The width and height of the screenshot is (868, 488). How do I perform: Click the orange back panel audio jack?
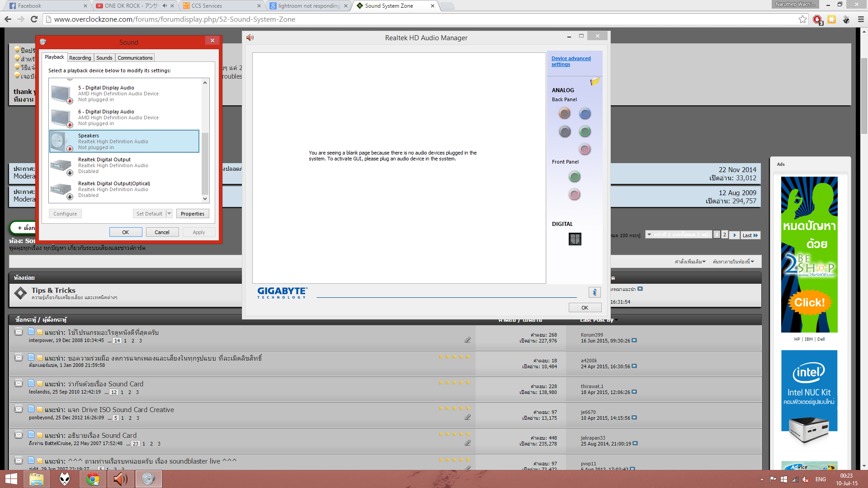click(564, 113)
